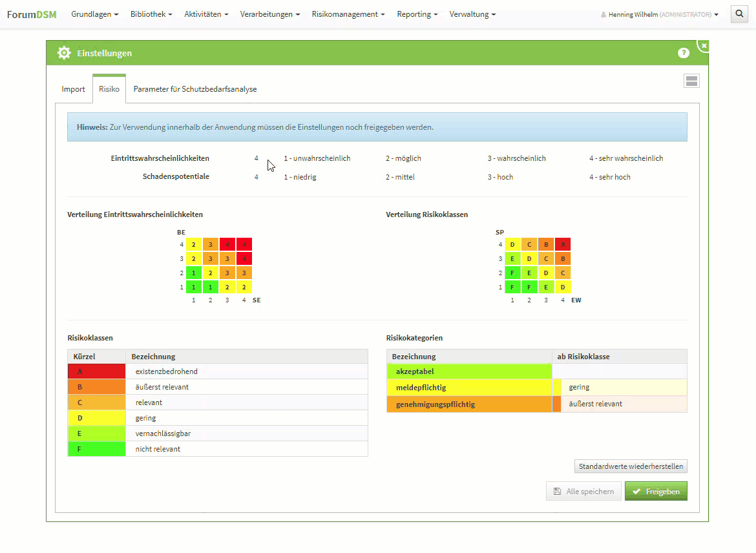Image resolution: width=756 pixels, height=553 pixels.
Task: Open the help question mark icon
Action: [x=683, y=53]
